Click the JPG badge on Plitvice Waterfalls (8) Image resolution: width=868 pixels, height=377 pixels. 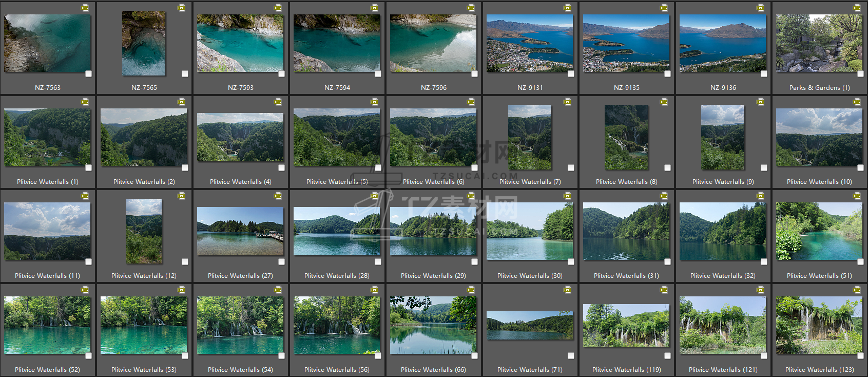(664, 102)
